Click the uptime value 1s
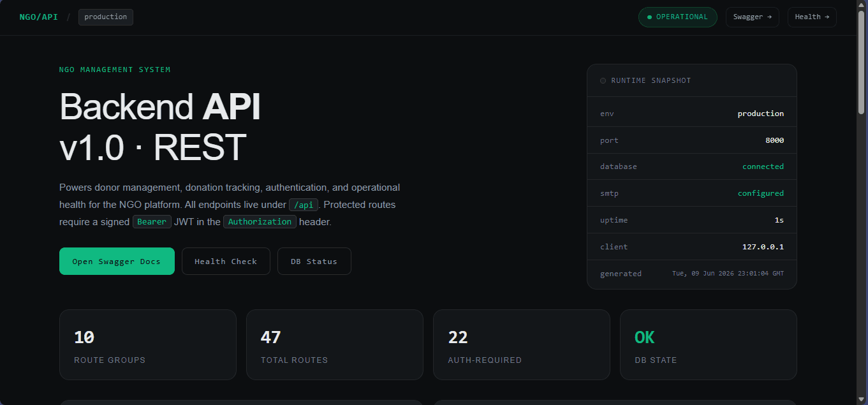Image resolution: width=868 pixels, height=405 pixels. point(779,220)
